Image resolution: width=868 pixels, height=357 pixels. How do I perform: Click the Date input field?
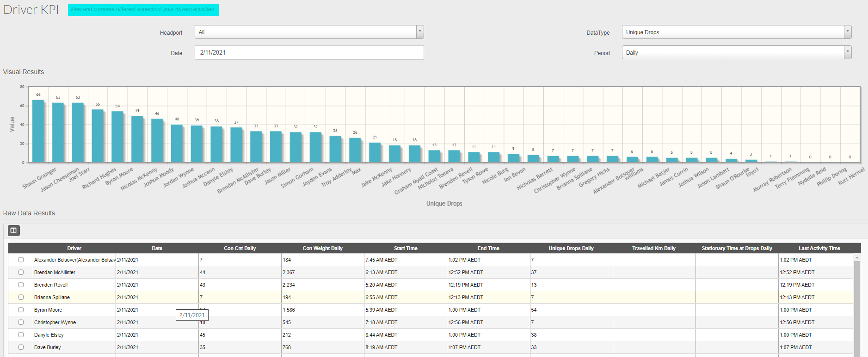click(x=309, y=52)
